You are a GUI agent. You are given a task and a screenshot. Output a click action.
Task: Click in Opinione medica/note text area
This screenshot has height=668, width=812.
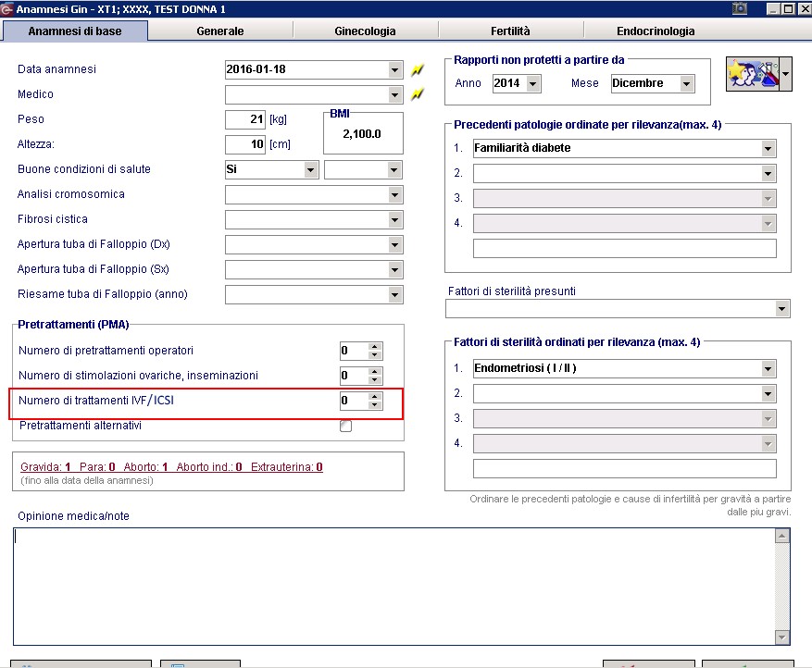(394, 587)
